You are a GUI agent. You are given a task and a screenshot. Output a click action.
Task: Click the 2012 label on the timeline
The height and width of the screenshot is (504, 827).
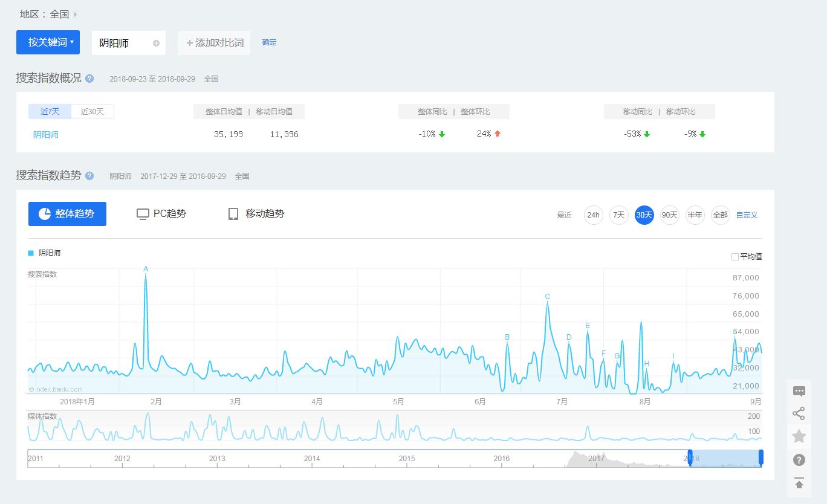123,459
